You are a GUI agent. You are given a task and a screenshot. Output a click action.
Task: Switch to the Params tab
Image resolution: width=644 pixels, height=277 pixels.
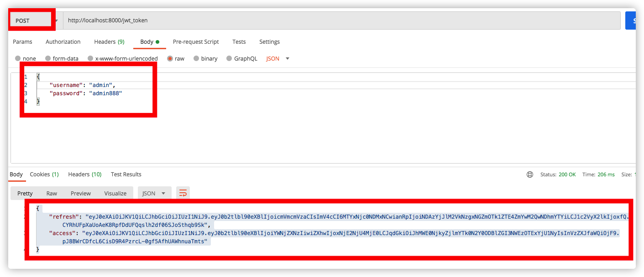[22, 42]
